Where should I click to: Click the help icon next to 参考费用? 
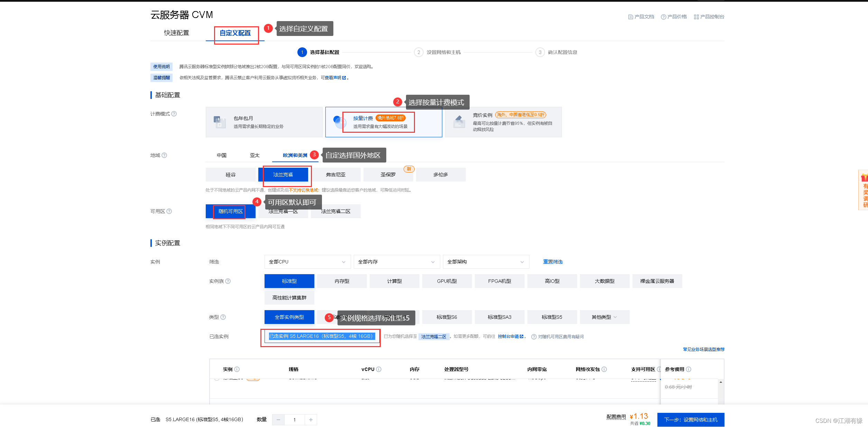click(x=688, y=369)
